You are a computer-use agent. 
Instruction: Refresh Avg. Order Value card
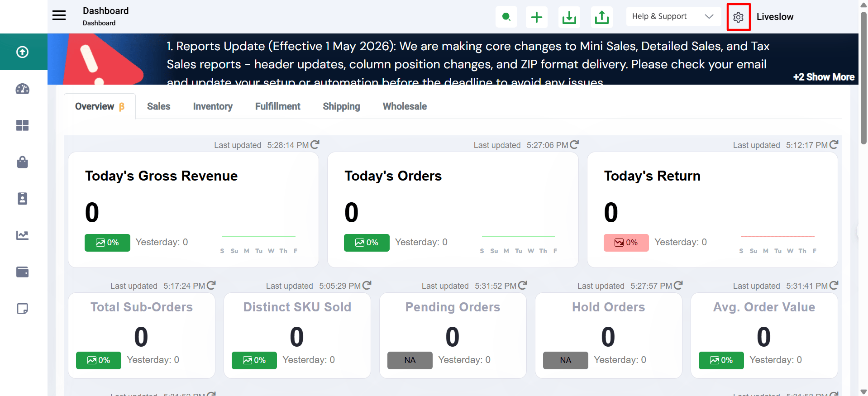[834, 285]
